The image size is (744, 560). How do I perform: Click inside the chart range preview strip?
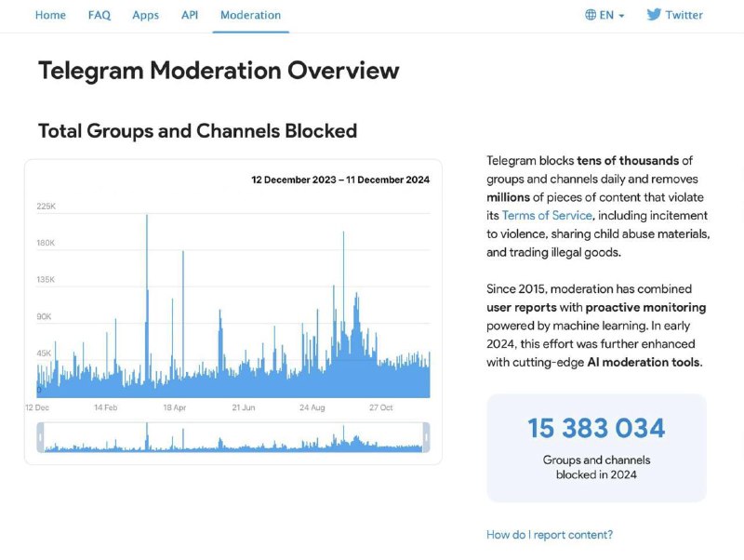(x=233, y=437)
